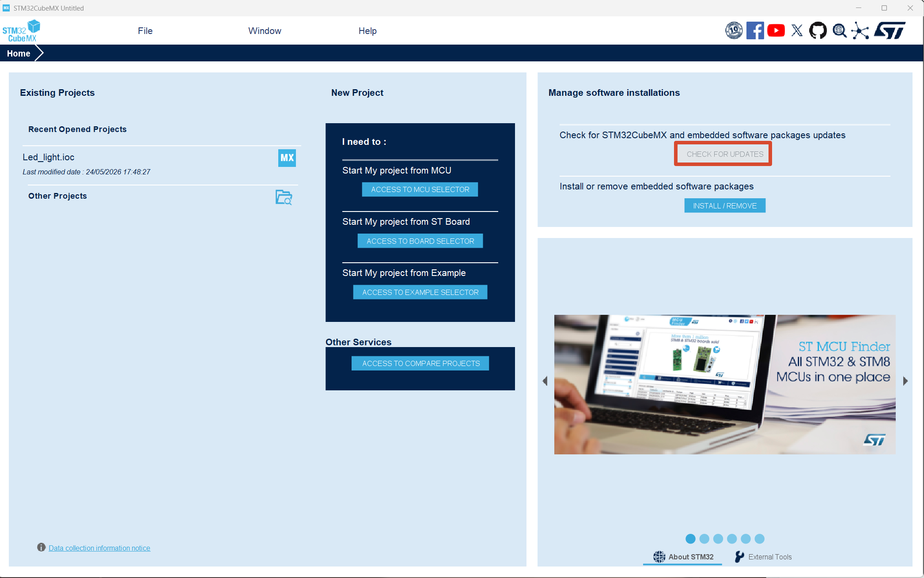Click the Other Projects label
This screenshot has height=578, width=924.
pos(57,196)
